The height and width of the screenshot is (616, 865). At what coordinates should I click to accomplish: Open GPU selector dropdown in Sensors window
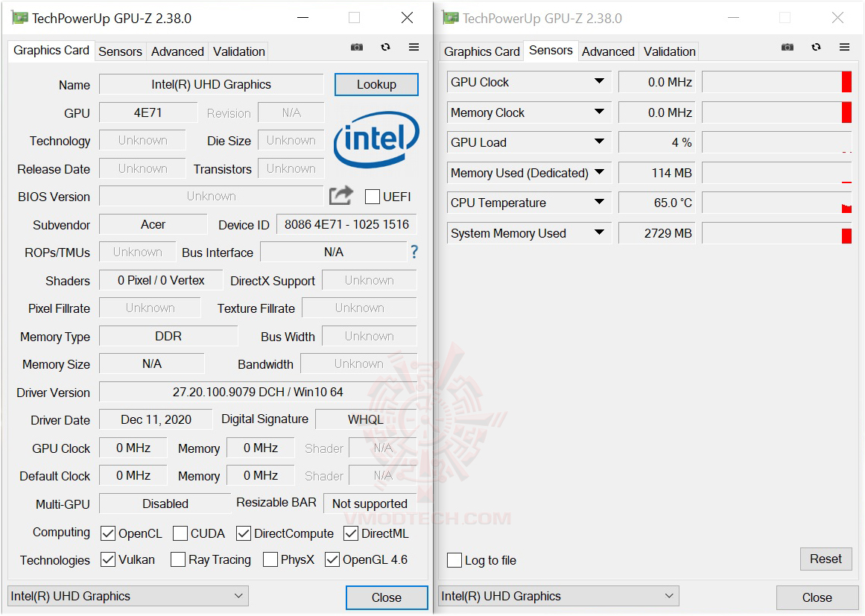click(558, 596)
